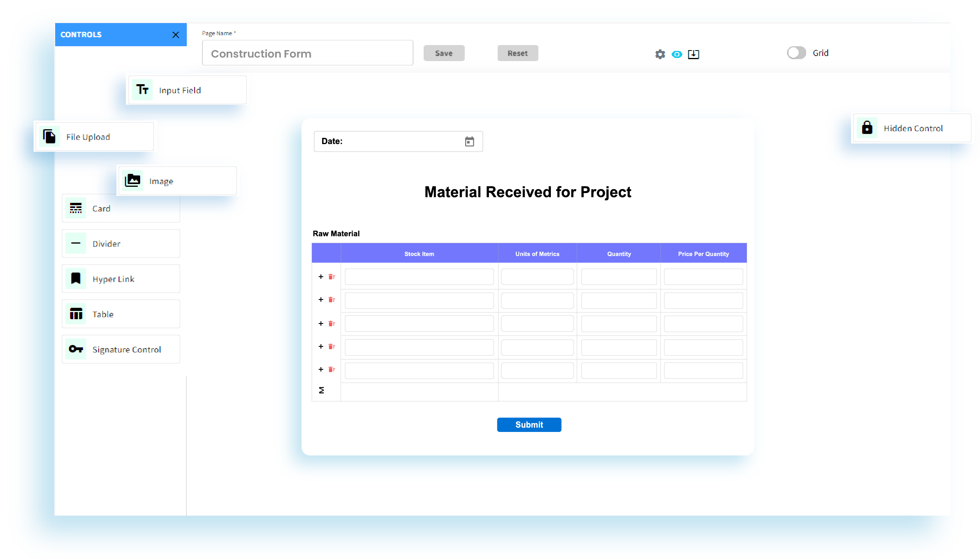Click the form download icon

[693, 54]
